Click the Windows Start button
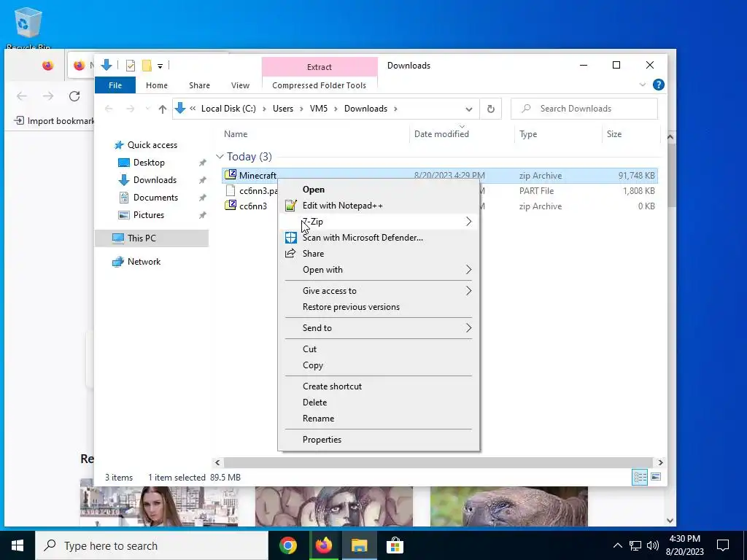The height and width of the screenshot is (560, 747). [18, 545]
